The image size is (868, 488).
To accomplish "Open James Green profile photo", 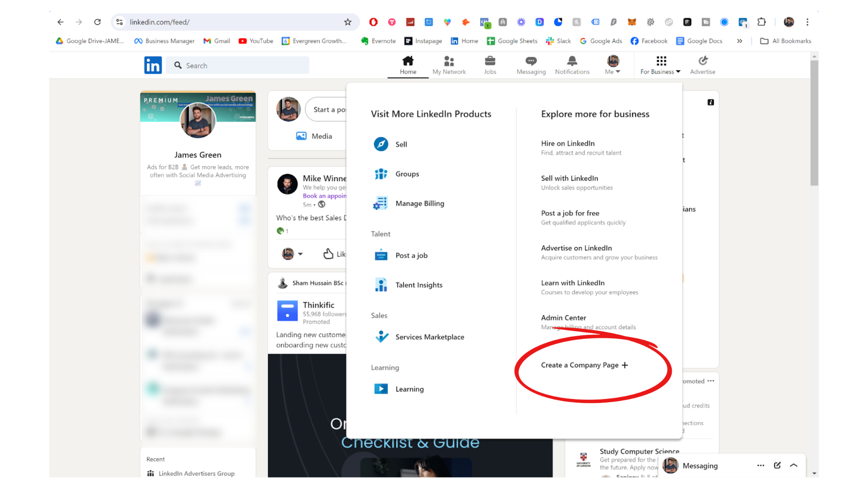I will 198,121.
